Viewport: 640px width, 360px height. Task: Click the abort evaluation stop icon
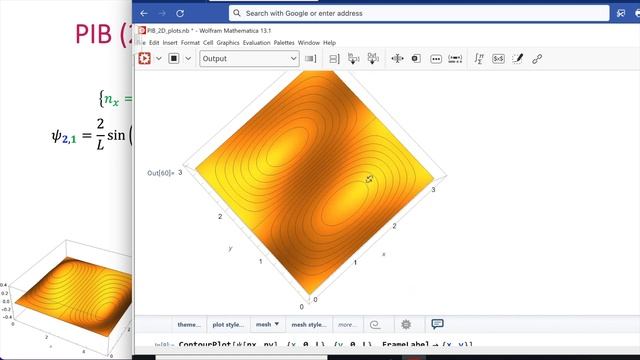(174, 58)
